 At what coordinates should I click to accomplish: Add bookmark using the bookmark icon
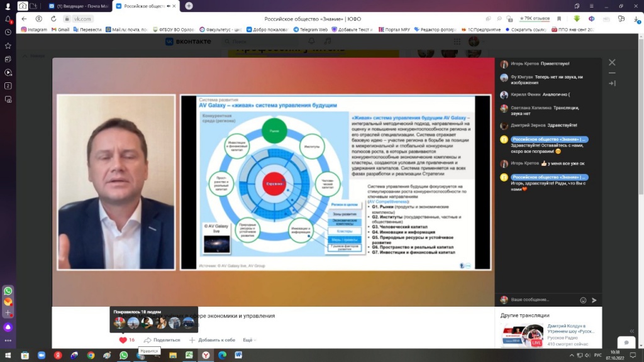click(x=559, y=19)
